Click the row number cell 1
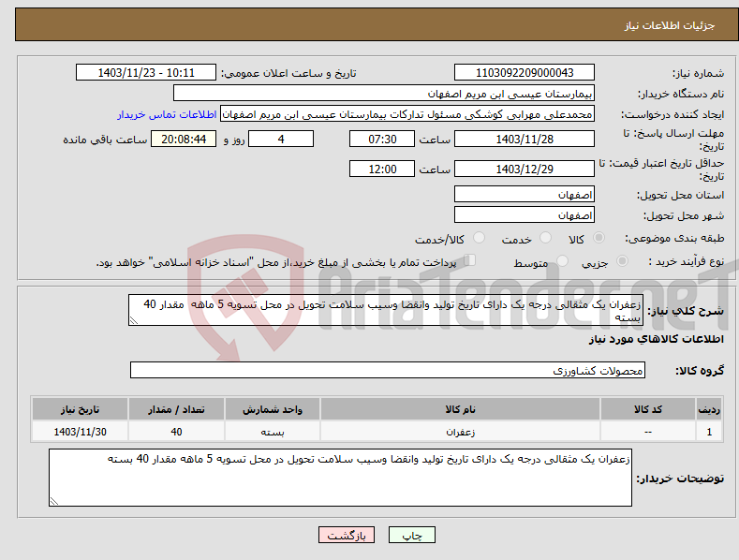Viewport: 739px width, 560px height. (x=709, y=432)
